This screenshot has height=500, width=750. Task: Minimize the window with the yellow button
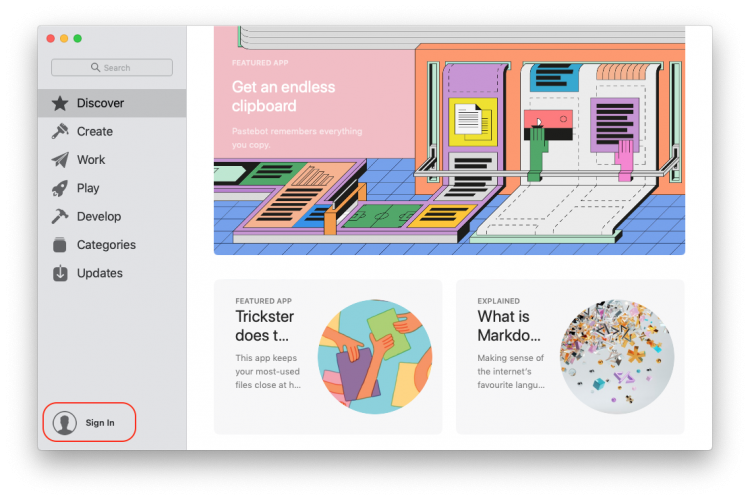point(64,38)
